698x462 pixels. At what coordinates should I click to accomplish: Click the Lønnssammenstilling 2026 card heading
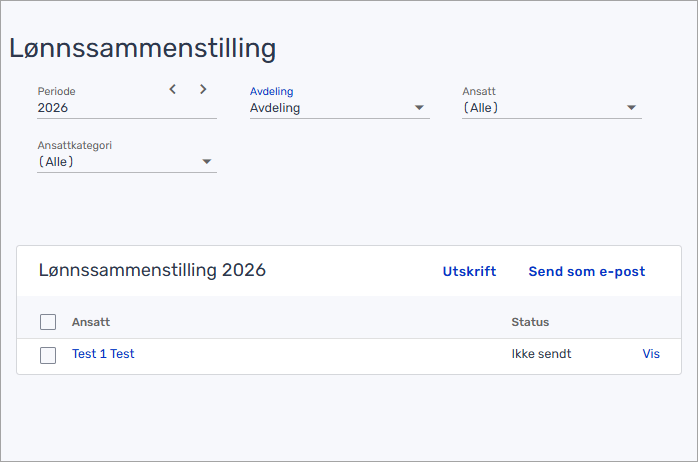point(152,270)
